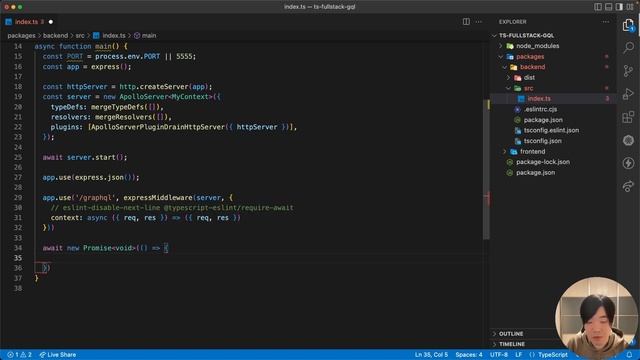This screenshot has width=640, height=360.
Task: Click line number 14 in gutter
Action: pos(18,47)
